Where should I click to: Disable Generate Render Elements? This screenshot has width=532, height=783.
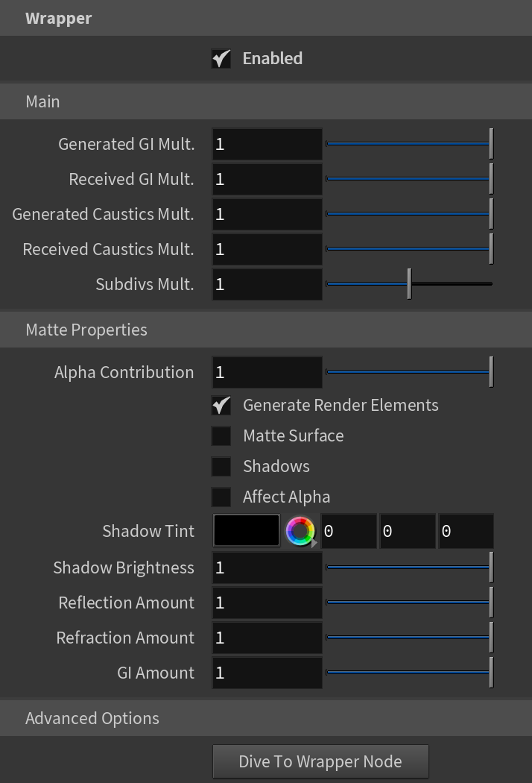(x=221, y=406)
